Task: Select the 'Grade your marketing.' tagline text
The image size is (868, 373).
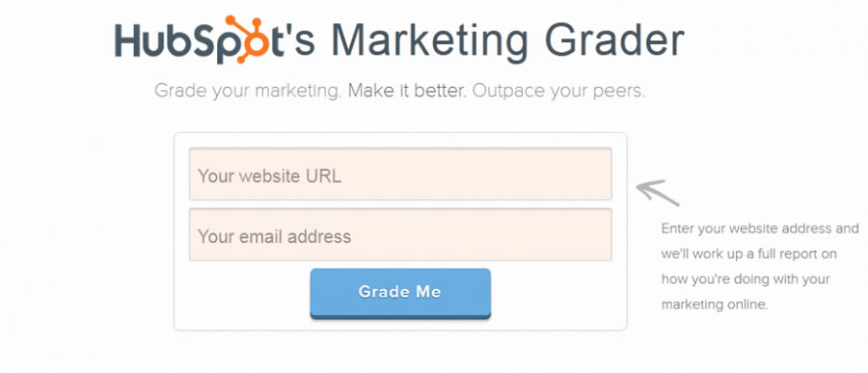Action: click(248, 92)
